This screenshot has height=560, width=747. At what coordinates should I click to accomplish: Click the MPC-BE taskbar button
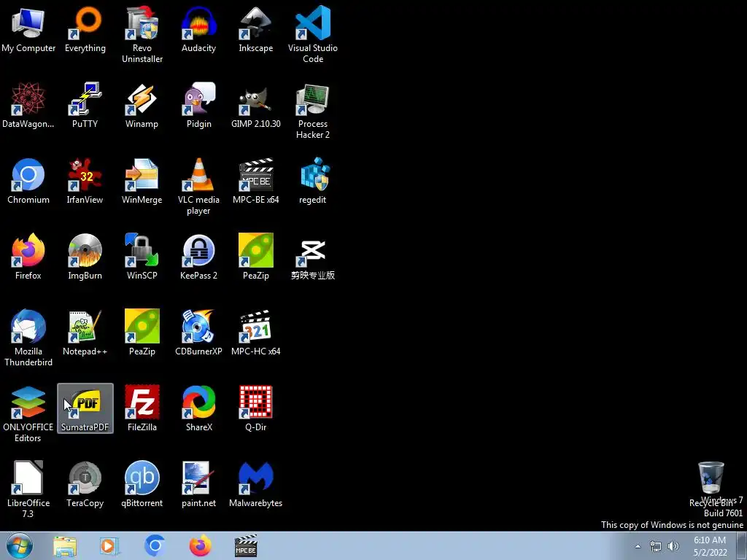246,545
